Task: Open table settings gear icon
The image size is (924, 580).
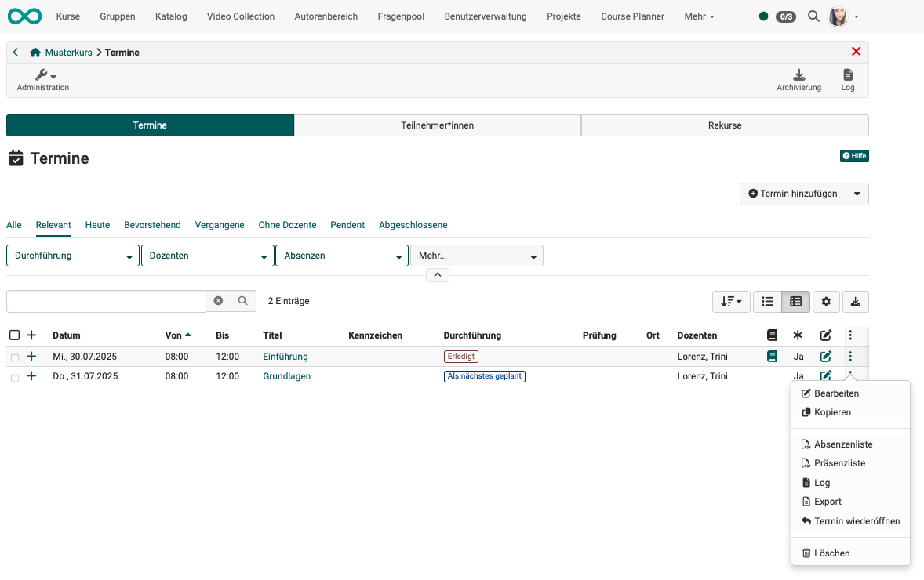Action: [826, 302]
